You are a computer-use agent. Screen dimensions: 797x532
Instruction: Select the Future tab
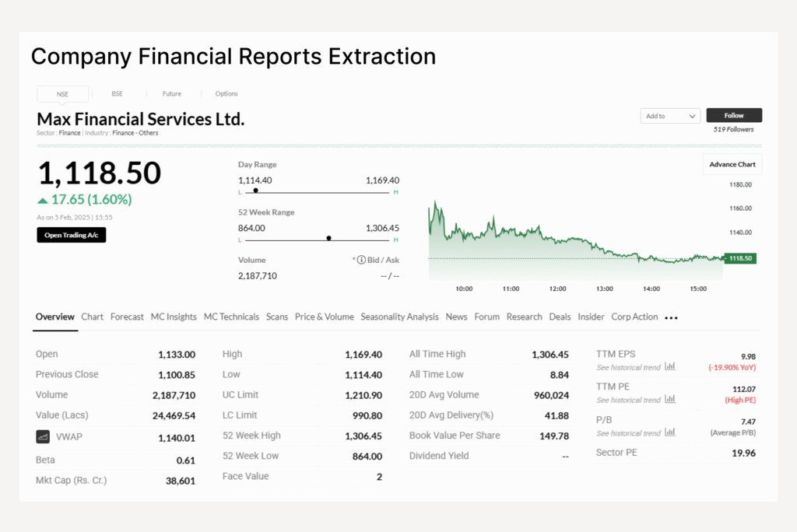(172, 94)
